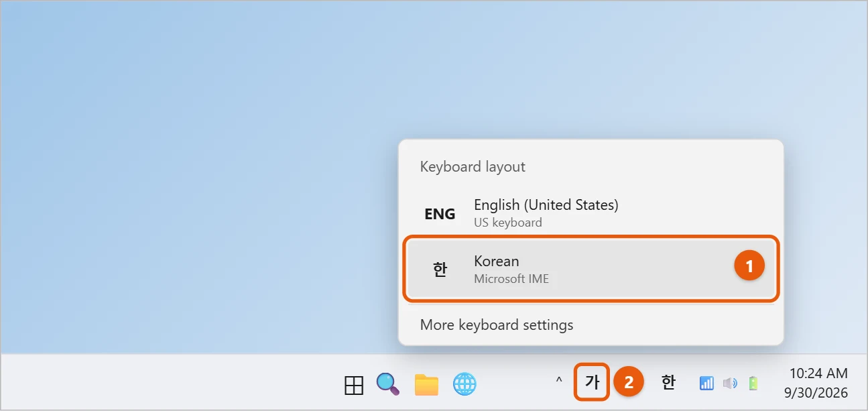868x411 pixels.
Task: Click the 한 input language indicator
Action: 668,382
